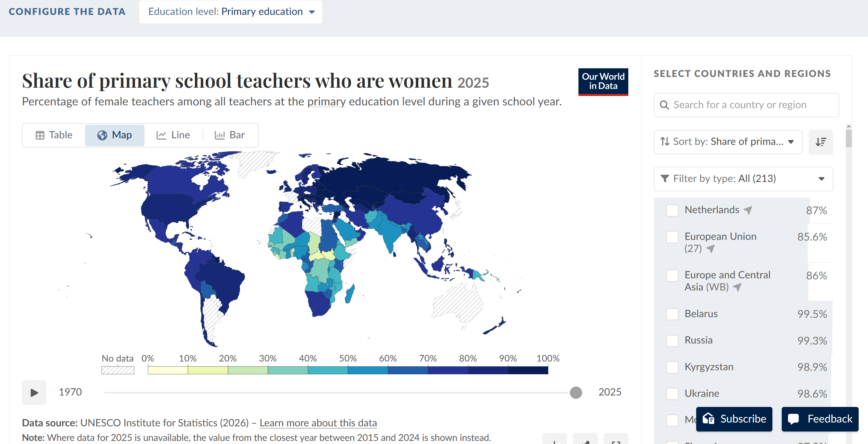
Task: Expand the Sort by dropdown
Action: tap(728, 142)
